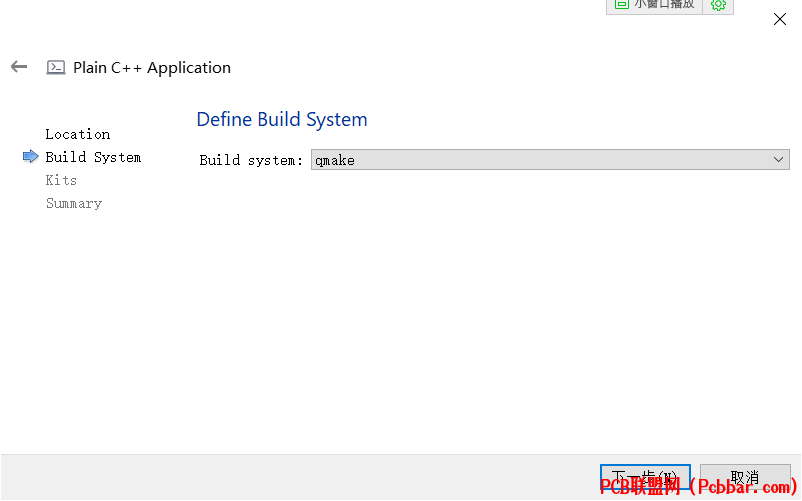This screenshot has width=802, height=501.
Task: Open the green gear settings icon
Action: click(x=718, y=6)
